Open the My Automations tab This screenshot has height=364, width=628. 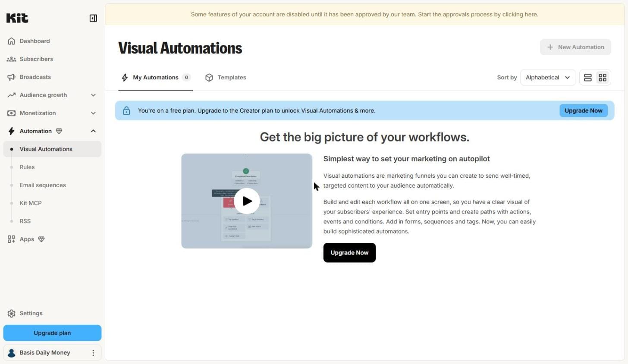coord(155,78)
